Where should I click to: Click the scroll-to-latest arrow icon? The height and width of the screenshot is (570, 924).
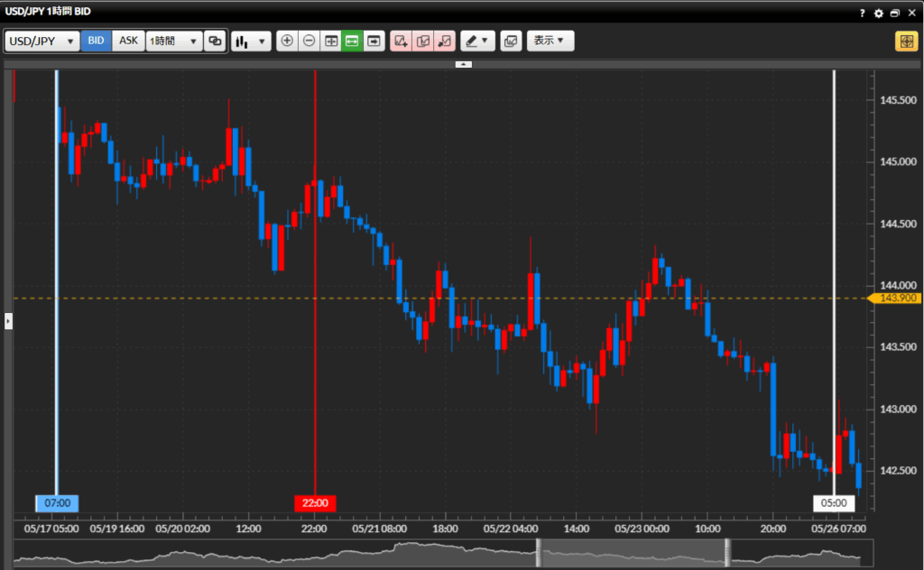coord(374,41)
